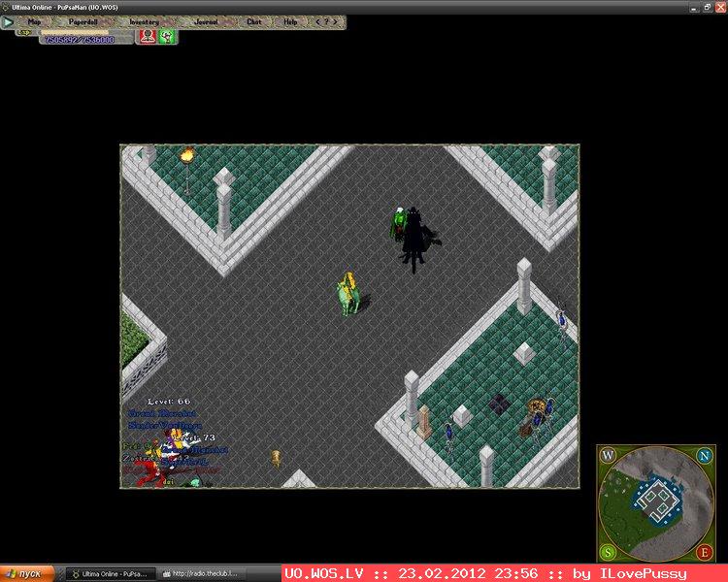Viewport: 728px width, 582px height.
Task: Open the Journal log
Action: [206, 21]
